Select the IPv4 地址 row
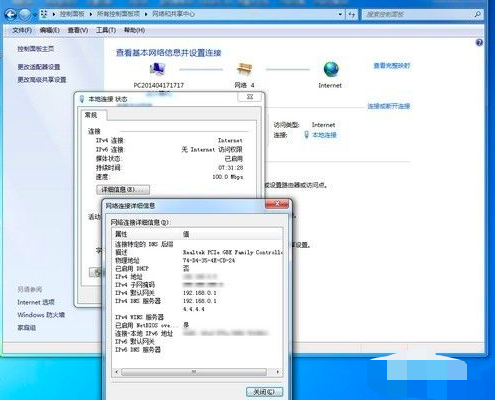495x400 pixels. pyautogui.click(x=197, y=277)
